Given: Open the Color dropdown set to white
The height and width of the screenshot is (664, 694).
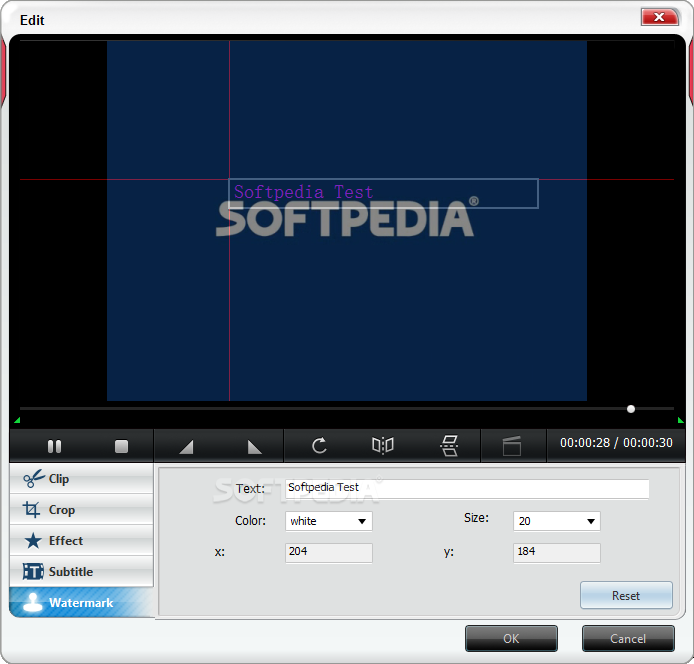Looking at the screenshot, I should coord(329,521).
